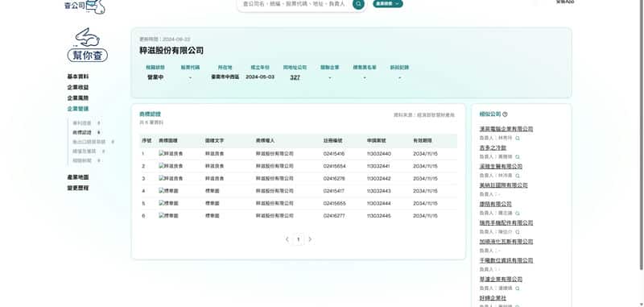The height and width of the screenshot is (307, 644).
Task: Click the help icon beside 相似公司
Action: pyautogui.click(x=505, y=114)
